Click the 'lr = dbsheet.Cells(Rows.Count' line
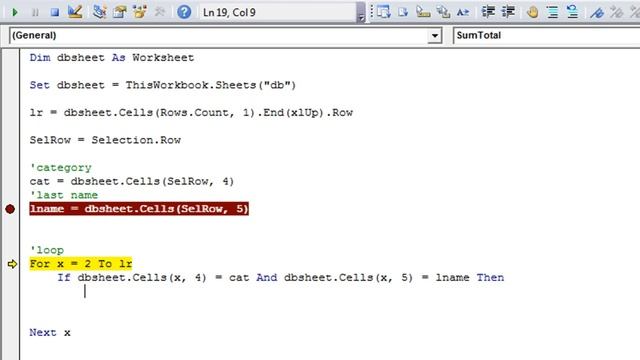Viewport: 640px width, 360px height. pos(191,113)
